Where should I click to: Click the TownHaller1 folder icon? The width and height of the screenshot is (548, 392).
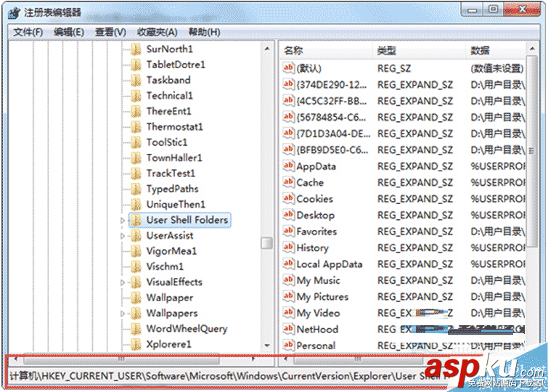pyautogui.click(x=136, y=158)
